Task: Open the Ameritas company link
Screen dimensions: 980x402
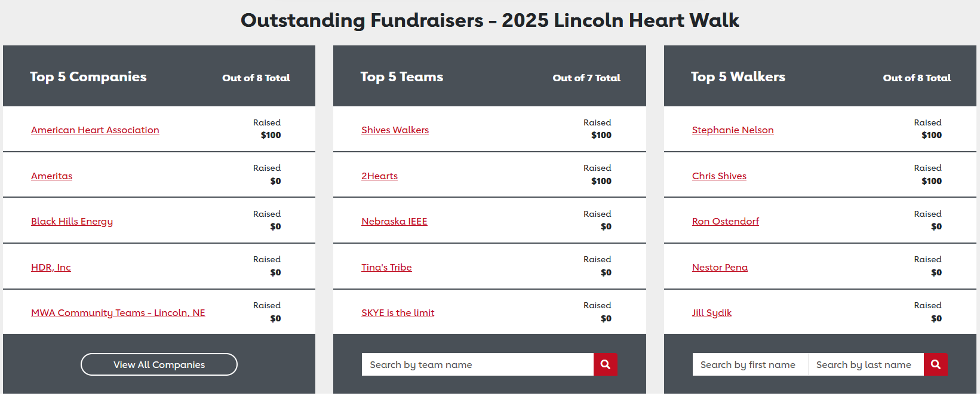Action: (x=51, y=176)
